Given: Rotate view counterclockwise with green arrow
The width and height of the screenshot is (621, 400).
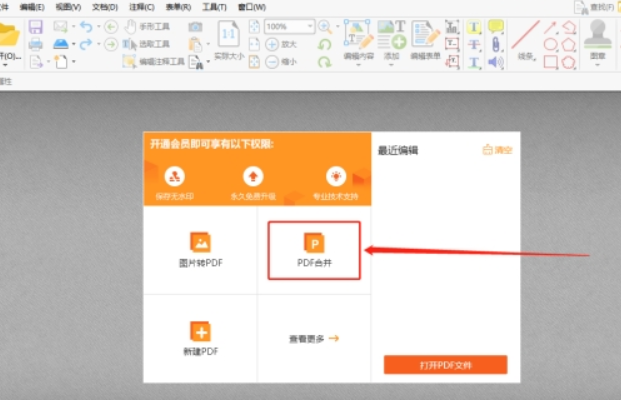Looking at the screenshot, I should coord(325,44).
